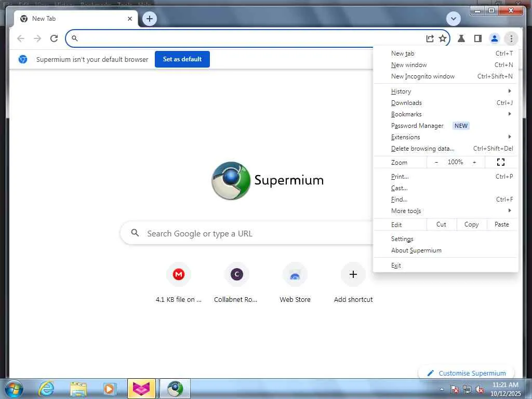Select the New Tab tab title
532x399 pixels.
tap(44, 19)
